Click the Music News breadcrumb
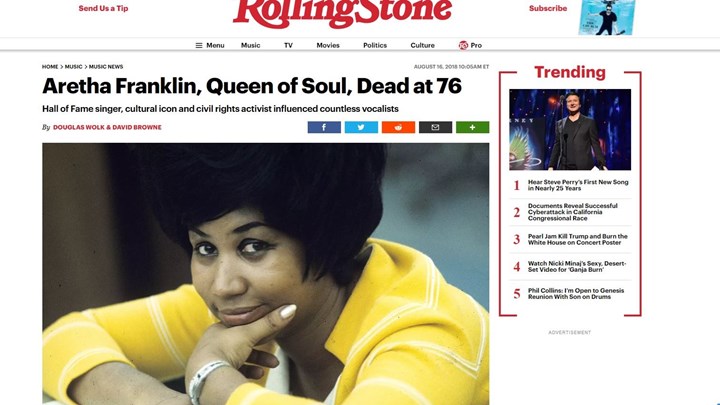The image size is (720, 405). pyautogui.click(x=106, y=67)
